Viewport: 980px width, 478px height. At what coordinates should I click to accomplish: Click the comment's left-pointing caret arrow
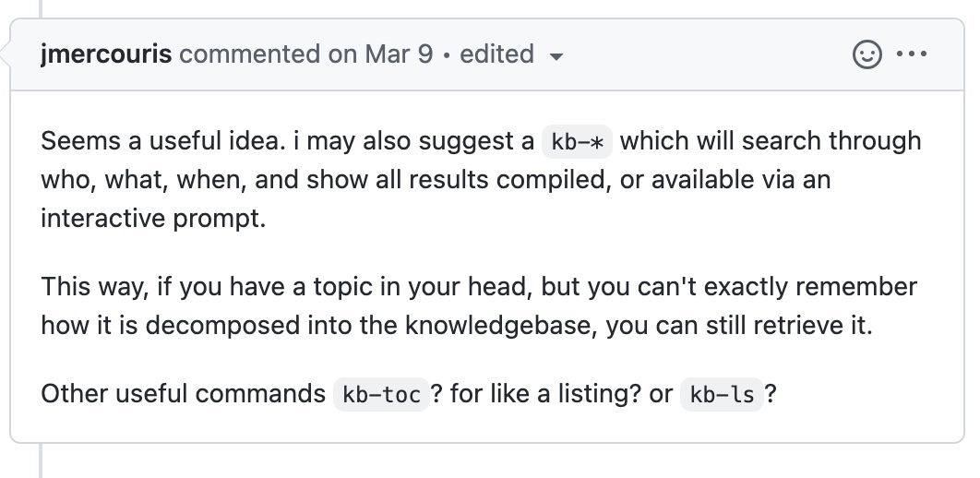[x=6, y=54]
